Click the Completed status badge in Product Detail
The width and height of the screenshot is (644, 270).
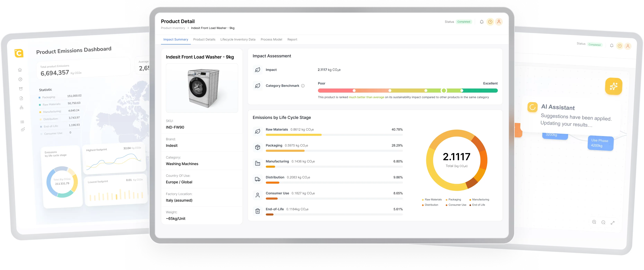click(463, 22)
